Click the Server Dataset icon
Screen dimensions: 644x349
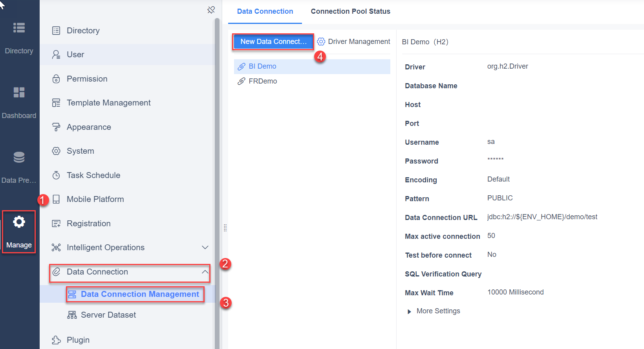coord(72,315)
